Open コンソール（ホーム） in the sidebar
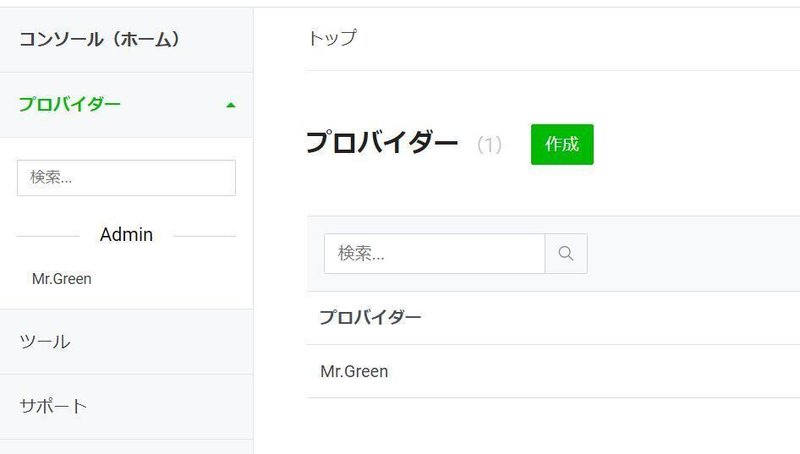The image size is (800, 454). 99,39
